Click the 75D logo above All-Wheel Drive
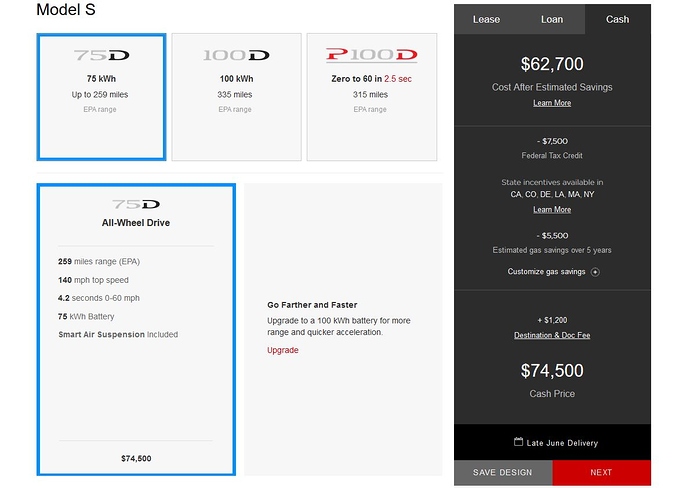This screenshot has height=488, width=690. coord(136,204)
